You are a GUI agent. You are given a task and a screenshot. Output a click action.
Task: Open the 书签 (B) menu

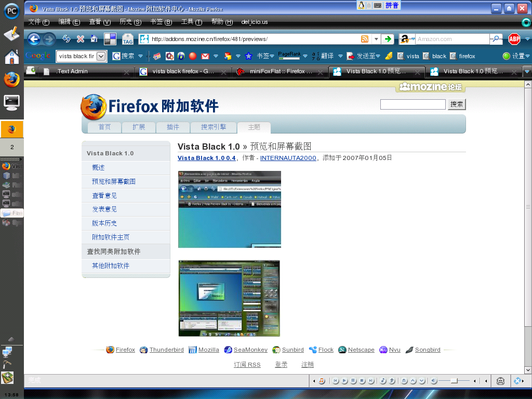[161, 22]
